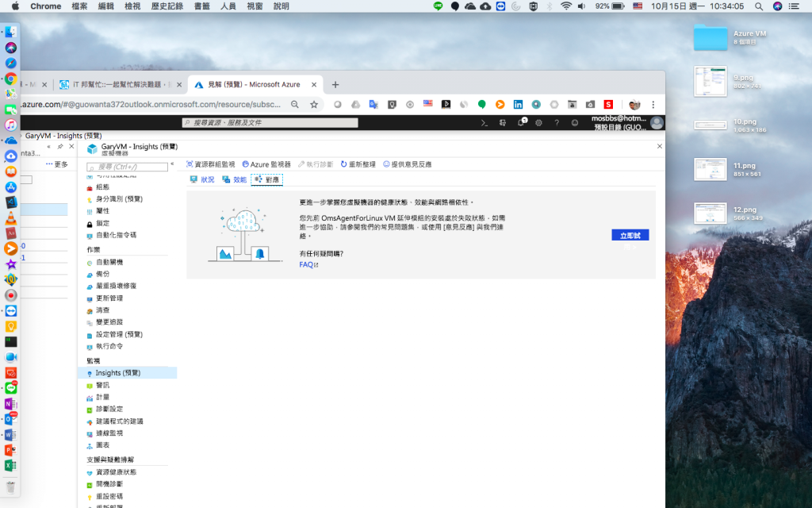Select the 9.png desktop thumbnail
The image size is (812, 508).
710,81
